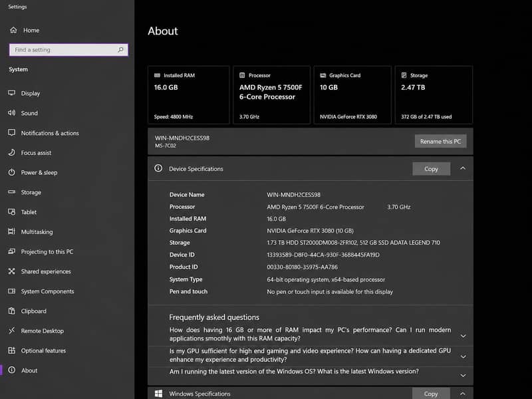
Task: Click the Device ID value 13393589-D8F0-44CA-930F-3688445FA19D
Action: point(323,255)
